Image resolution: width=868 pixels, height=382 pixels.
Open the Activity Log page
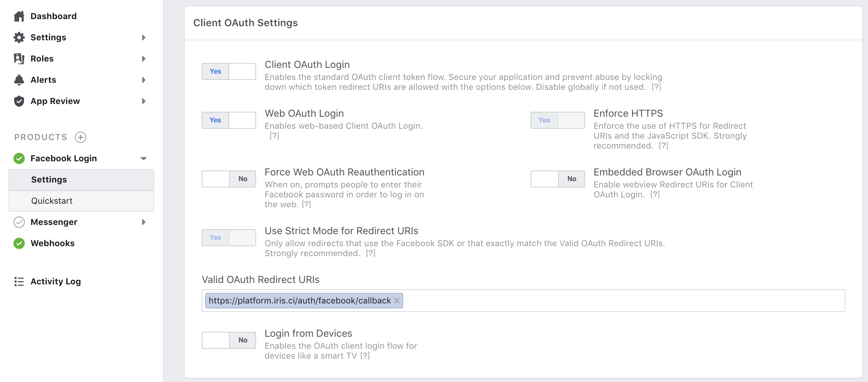[56, 282]
